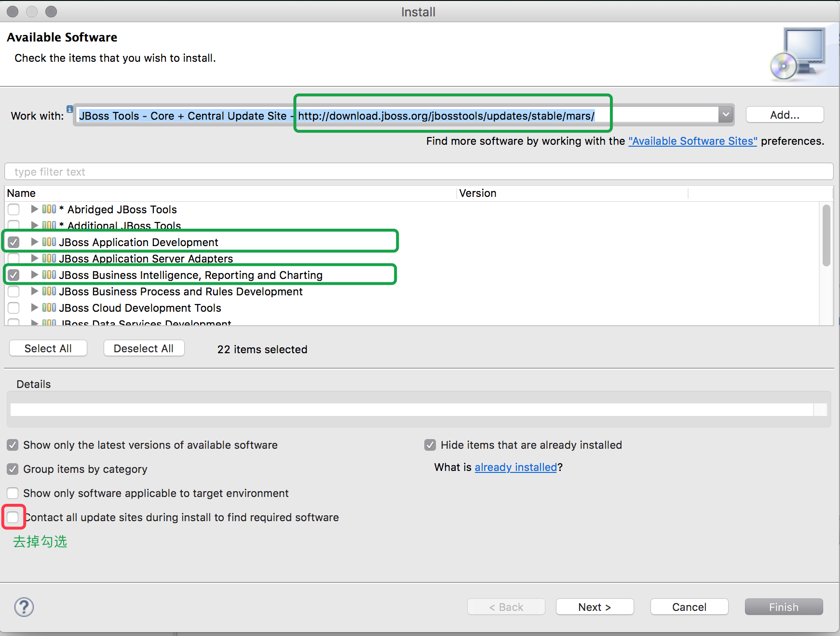
Task: Click the JBoss Business Intelligence category icon
Action: [x=49, y=275]
